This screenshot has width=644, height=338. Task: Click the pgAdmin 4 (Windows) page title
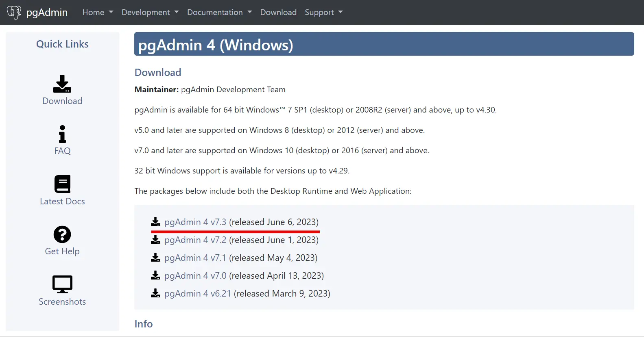(216, 45)
